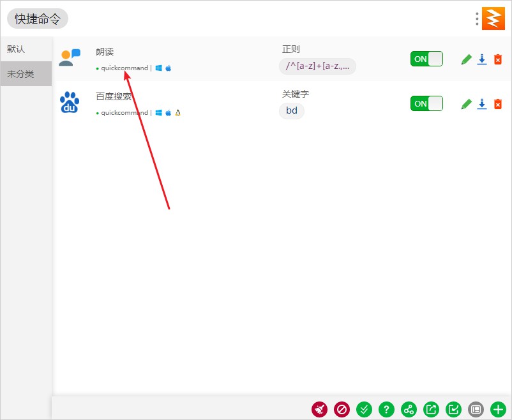The image size is (512, 420).
Task: Select the 未分类 category tab
Action: (x=26, y=74)
